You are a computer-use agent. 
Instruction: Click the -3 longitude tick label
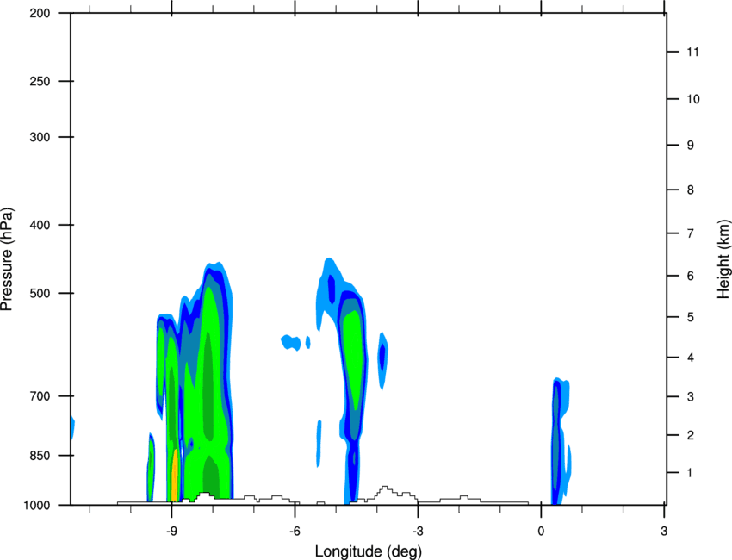[x=418, y=531]
